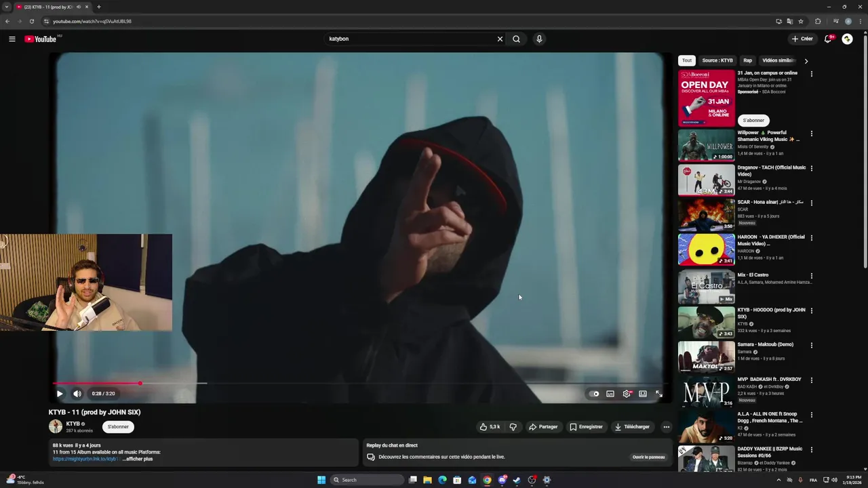Clear the search text with X
868x488 pixels.
tap(500, 39)
